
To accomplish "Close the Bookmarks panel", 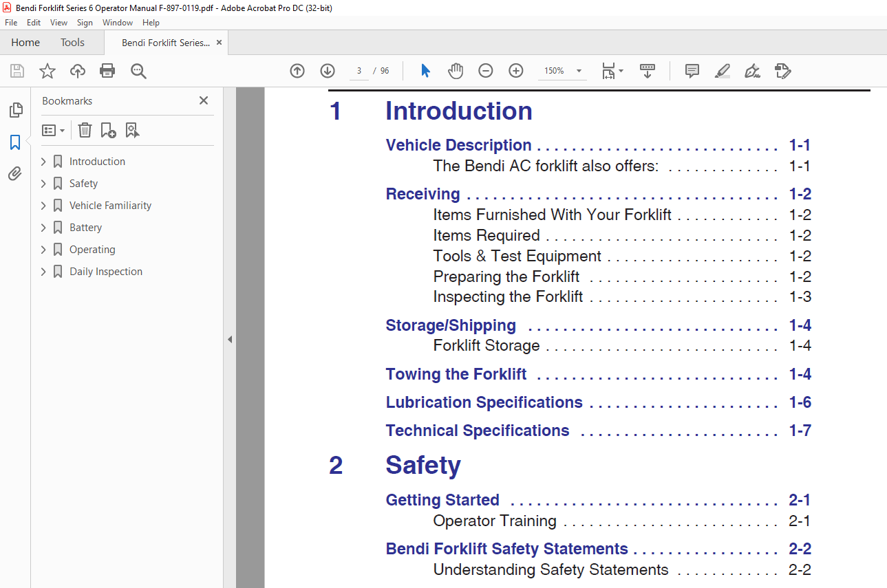I will [x=204, y=100].
